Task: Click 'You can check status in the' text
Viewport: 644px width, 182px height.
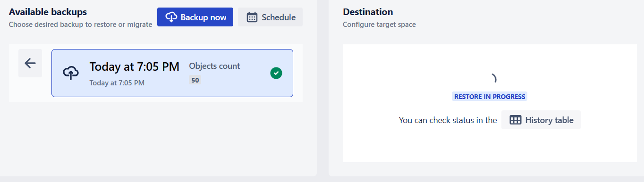Action: pyautogui.click(x=448, y=120)
